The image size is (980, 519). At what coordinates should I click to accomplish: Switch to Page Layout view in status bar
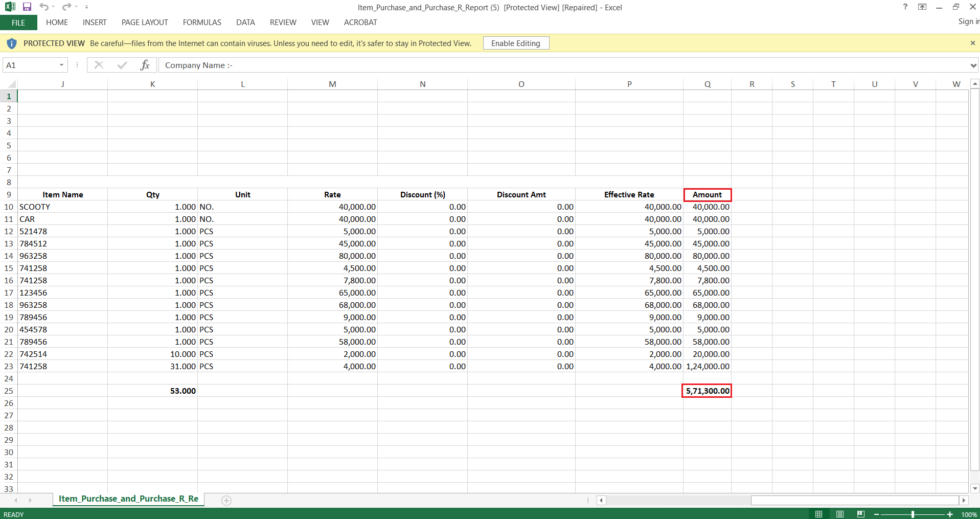840,514
